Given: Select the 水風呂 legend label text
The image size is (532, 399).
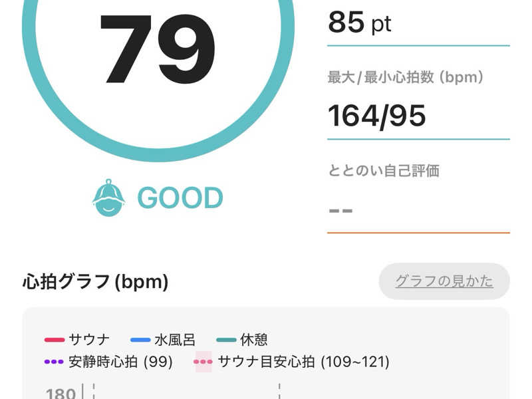Looking at the screenshot, I should tap(175, 340).
